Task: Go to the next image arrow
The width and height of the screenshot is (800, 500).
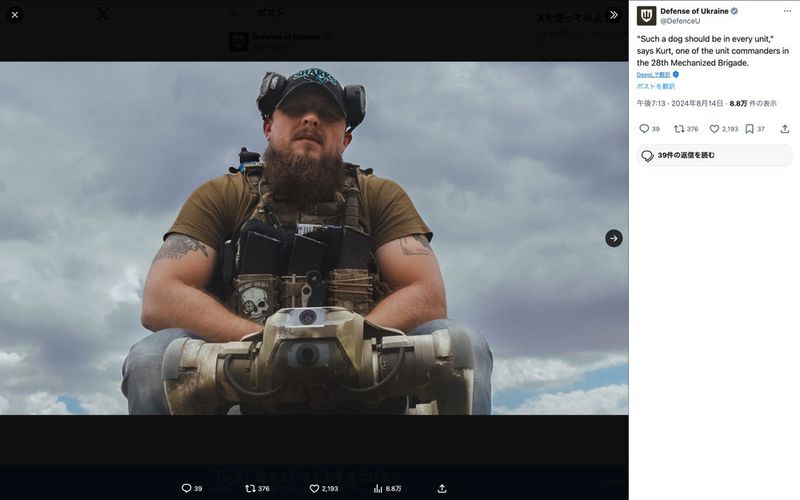Action: [613, 238]
